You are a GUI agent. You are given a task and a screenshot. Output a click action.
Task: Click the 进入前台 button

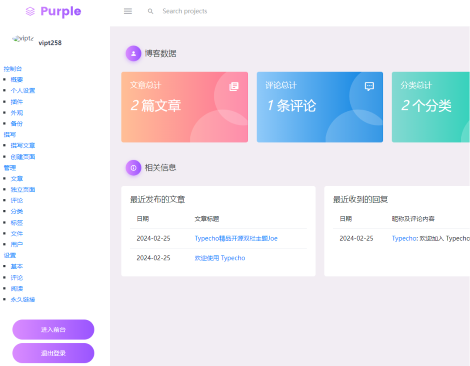pyautogui.click(x=53, y=330)
